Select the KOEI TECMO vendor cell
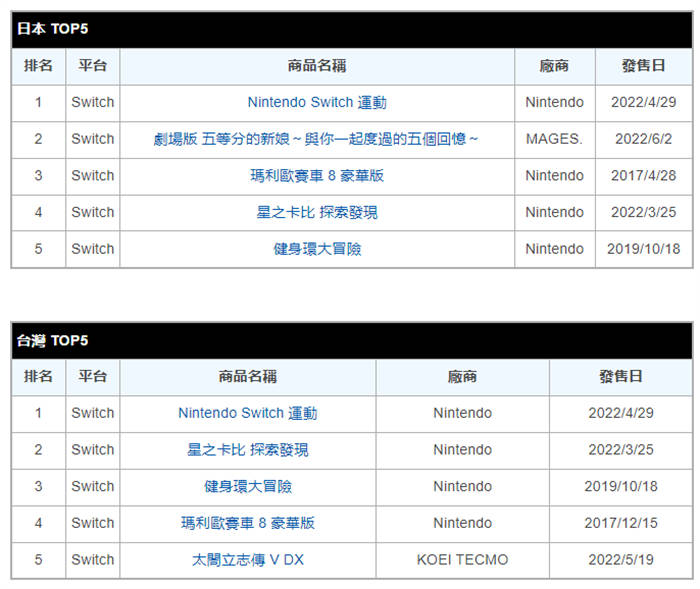Viewport: 700px width, 589px height. coord(462,560)
